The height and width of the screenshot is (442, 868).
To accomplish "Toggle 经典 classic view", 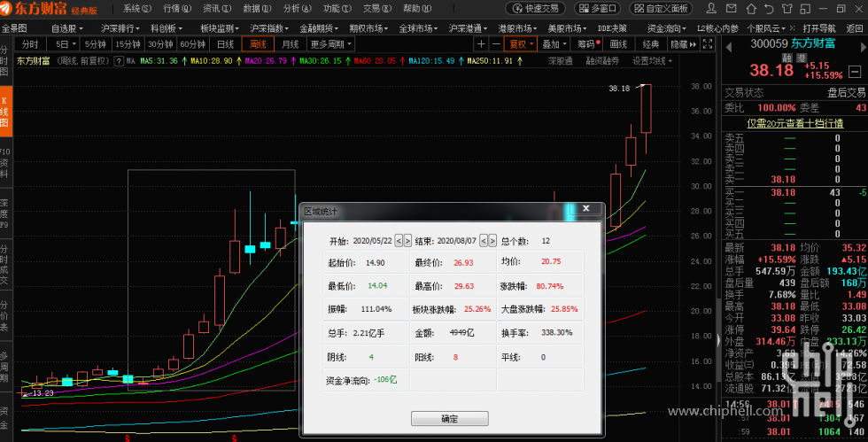I will pos(650,43).
